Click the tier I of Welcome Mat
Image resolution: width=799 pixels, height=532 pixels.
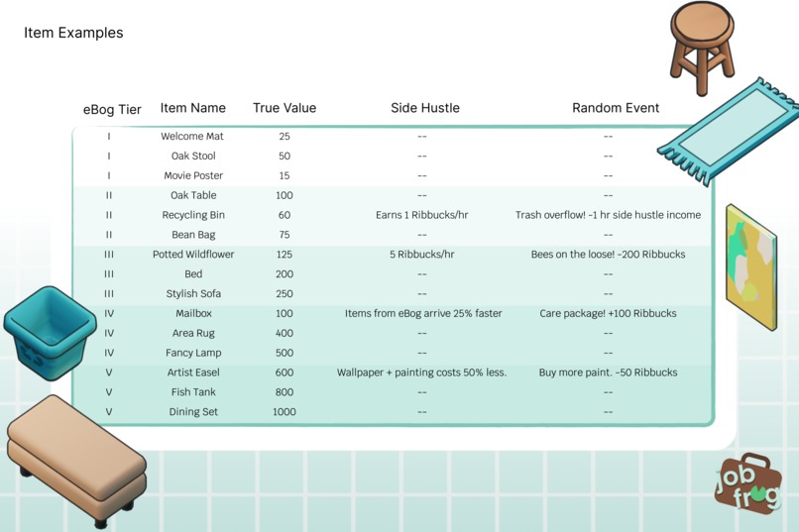click(x=108, y=136)
